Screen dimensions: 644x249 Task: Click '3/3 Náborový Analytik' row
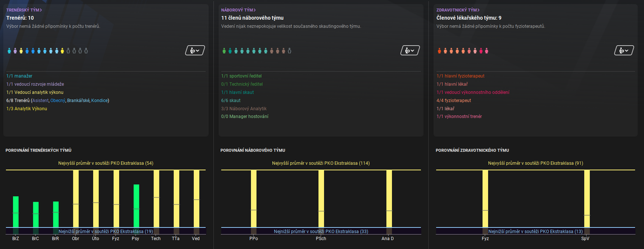[x=244, y=109]
